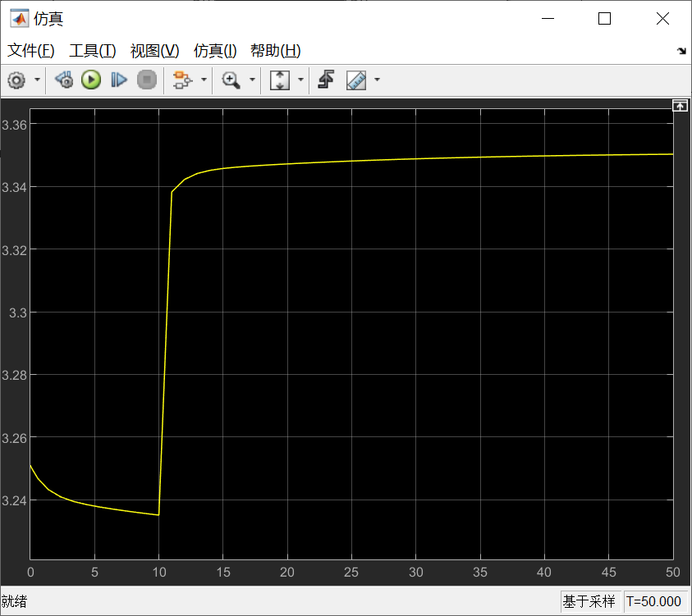
Task: Click the grey Stop simulation button
Action: [x=147, y=80]
